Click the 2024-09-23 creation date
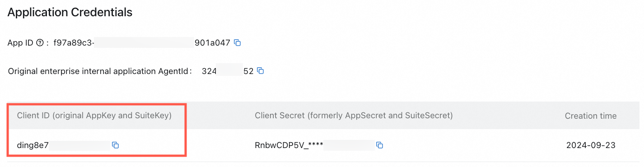 click(x=591, y=145)
